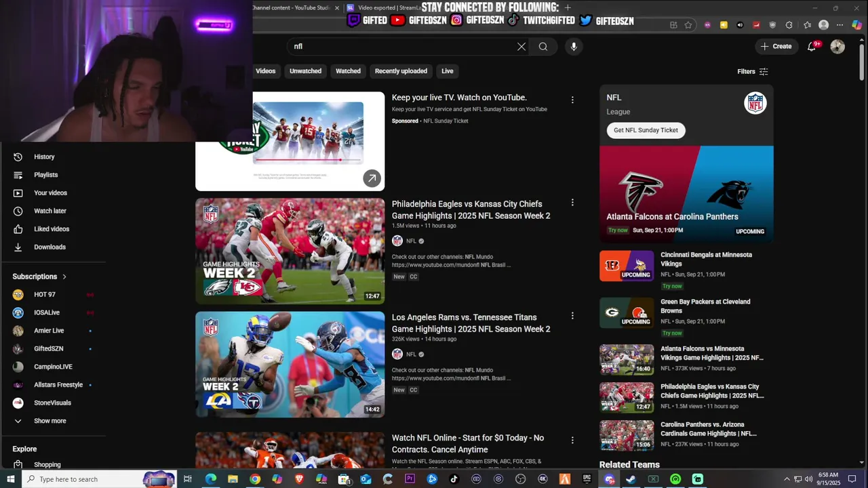
Task: Click the magnifier search button
Action: click(543, 47)
